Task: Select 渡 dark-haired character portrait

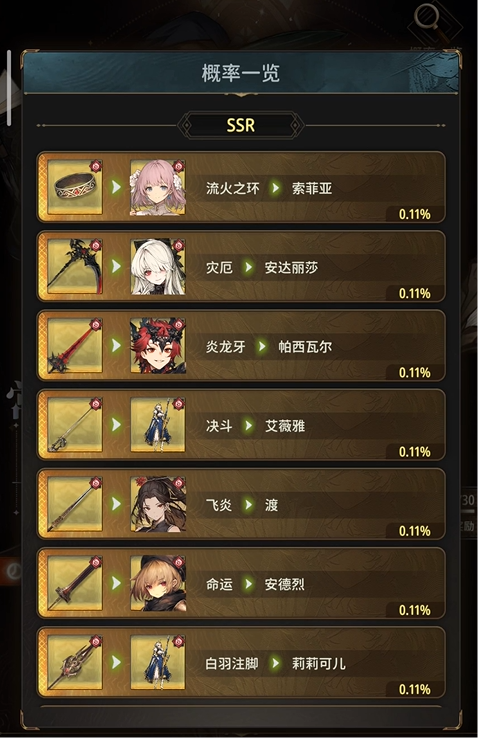Action: tap(158, 504)
